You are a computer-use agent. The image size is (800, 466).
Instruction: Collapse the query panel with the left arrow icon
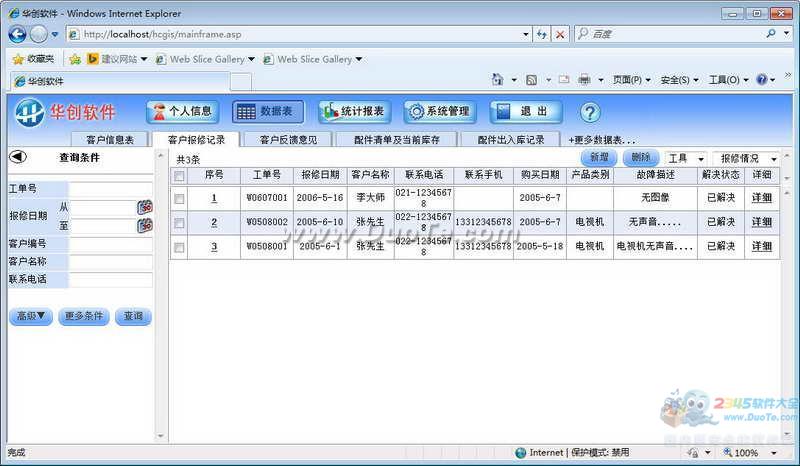[18, 157]
